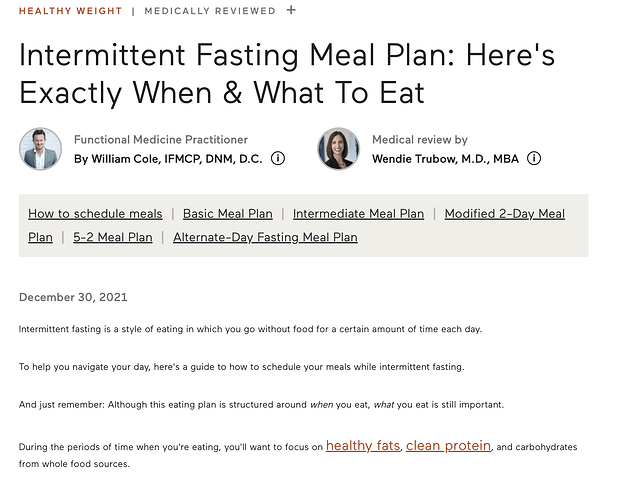The image size is (627, 500).
Task: Click the Functional Medicine Practitioner label
Action: tap(161, 140)
